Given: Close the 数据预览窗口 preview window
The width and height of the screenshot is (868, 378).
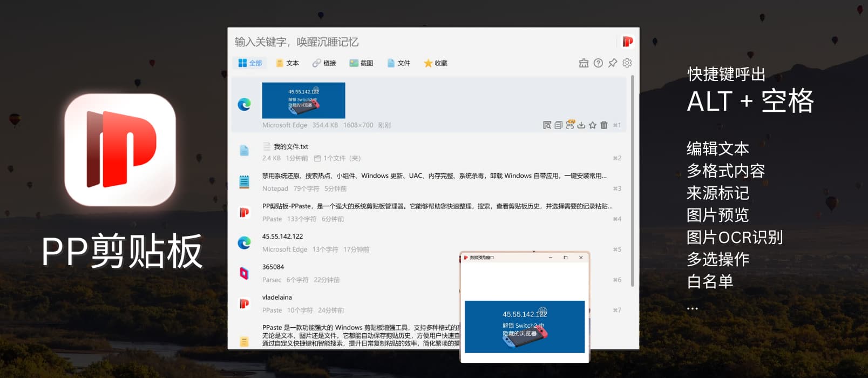Looking at the screenshot, I should click(581, 258).
